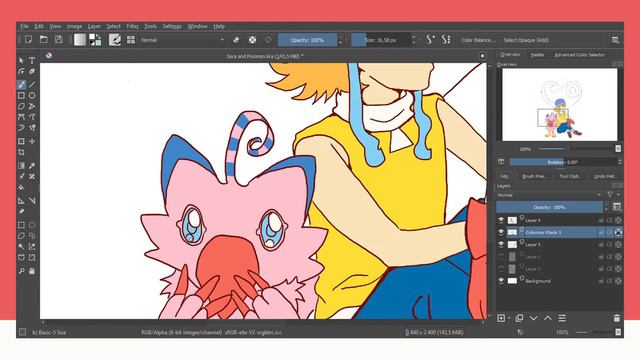Hide Colorize Mask 1 using its eye icon
This screenshot has height=360, width=640.
pos(501,232)
